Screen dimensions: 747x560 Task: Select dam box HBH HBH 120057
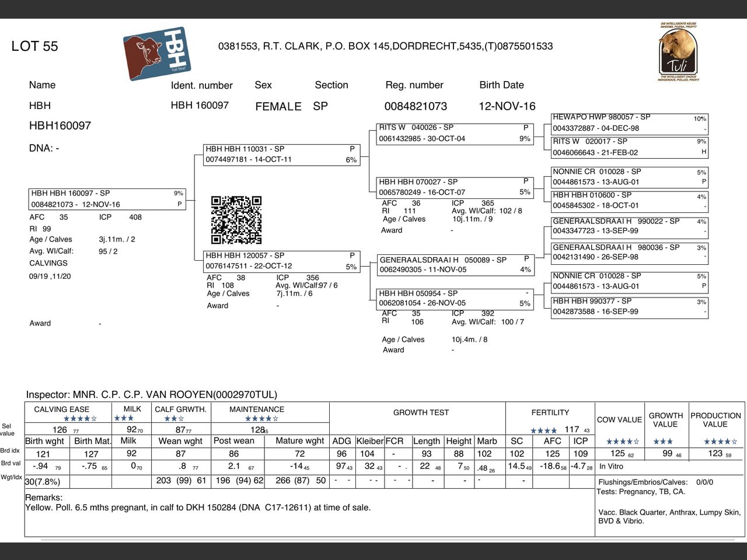(x=282, y=261)
